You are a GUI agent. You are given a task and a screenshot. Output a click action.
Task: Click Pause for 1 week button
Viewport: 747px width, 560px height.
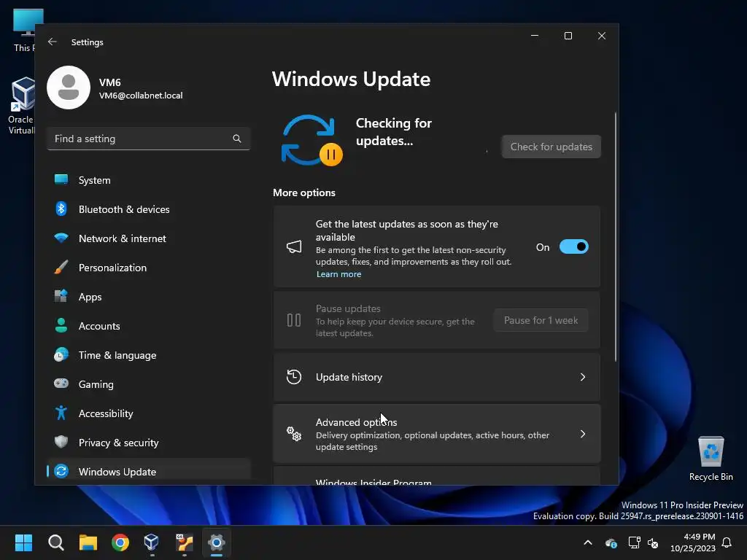tap(541, 321)
